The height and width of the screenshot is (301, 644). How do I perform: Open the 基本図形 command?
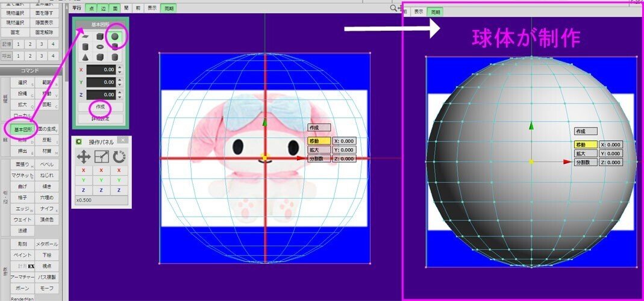pyautogui.click(x=22, y=129)
